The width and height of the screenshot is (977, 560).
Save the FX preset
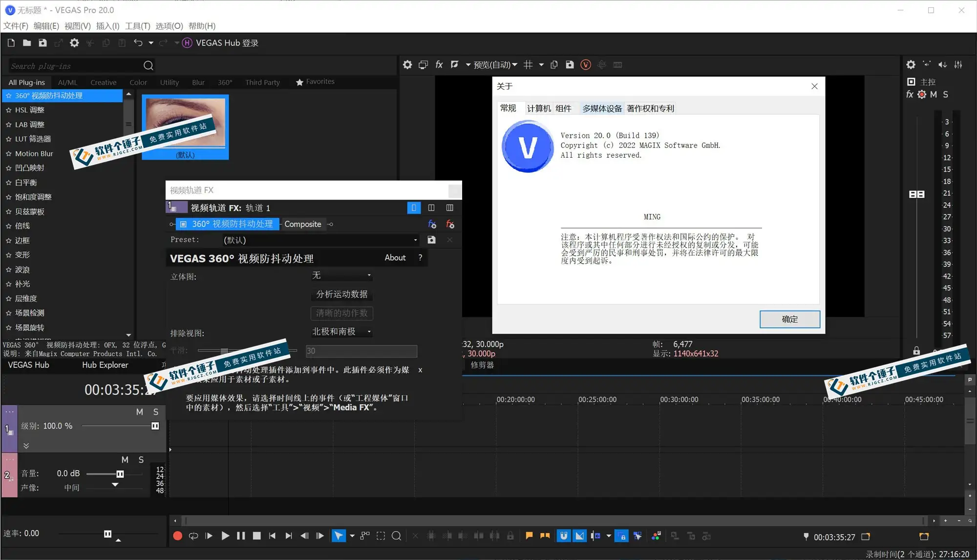coord(431,240)
